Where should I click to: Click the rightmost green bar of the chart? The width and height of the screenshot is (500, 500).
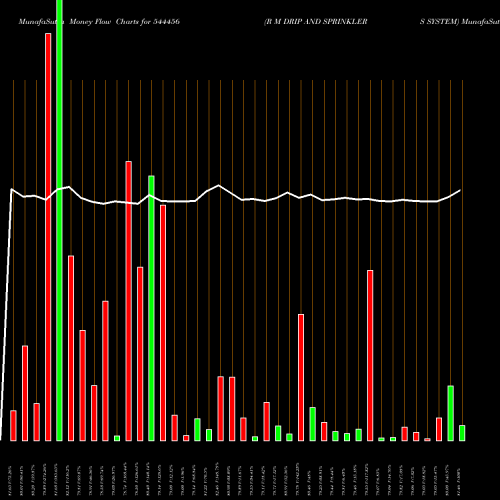tap(462, 433)
